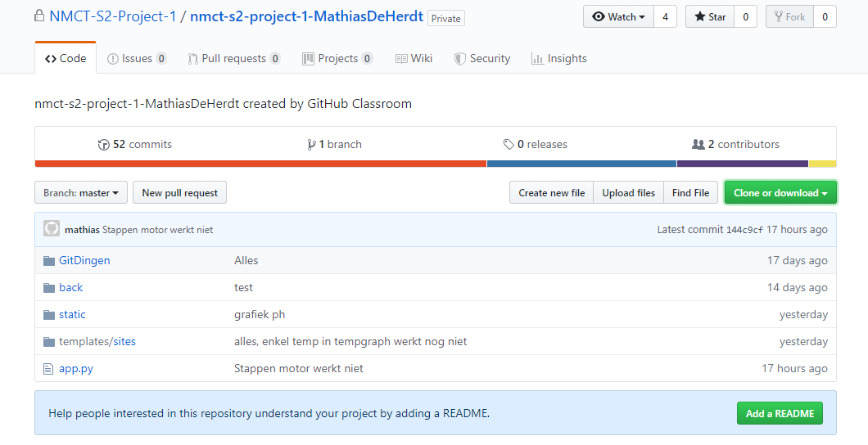Screen dimensions: 868x445
Task: Click the Fork button
Action: pos(789,16)
